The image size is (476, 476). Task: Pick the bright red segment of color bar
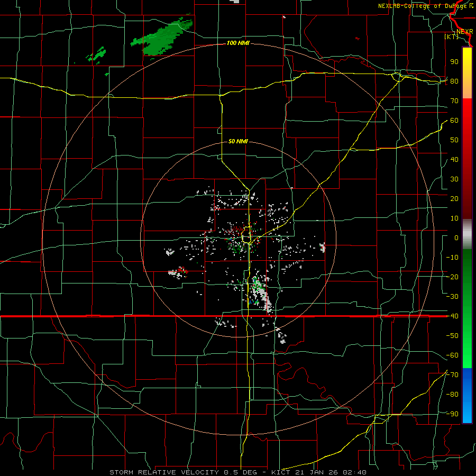[x=467, y=109]
